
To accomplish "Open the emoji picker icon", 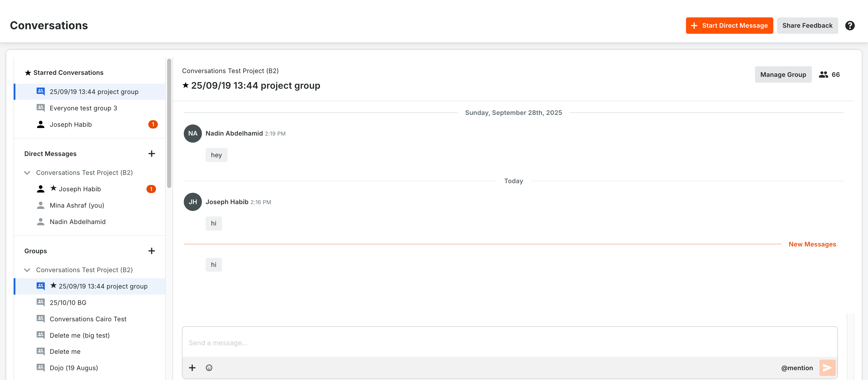I will coord(209,367).
